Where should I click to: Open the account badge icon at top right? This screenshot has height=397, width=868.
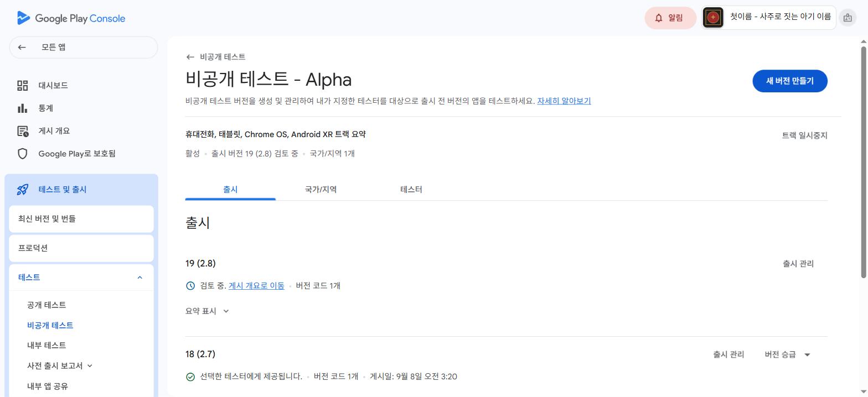tap(848, 18)
